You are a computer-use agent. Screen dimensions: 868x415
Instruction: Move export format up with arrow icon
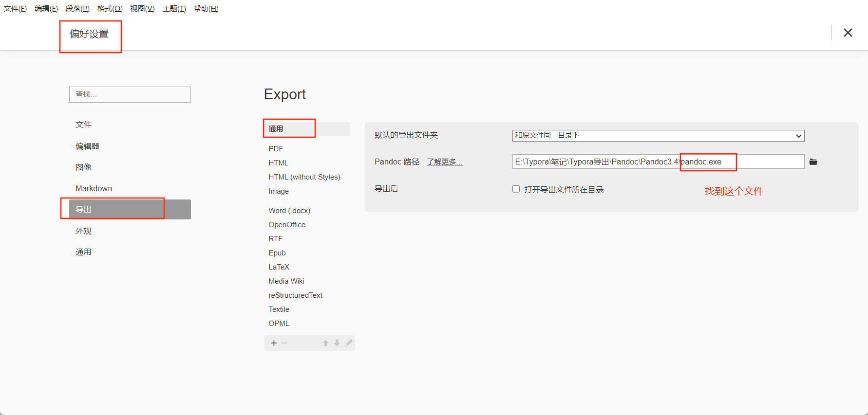pos(325,343)
